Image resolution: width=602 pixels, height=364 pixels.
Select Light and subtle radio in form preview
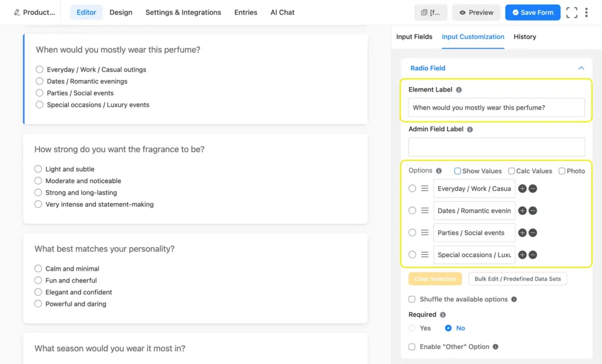(38, 169)
